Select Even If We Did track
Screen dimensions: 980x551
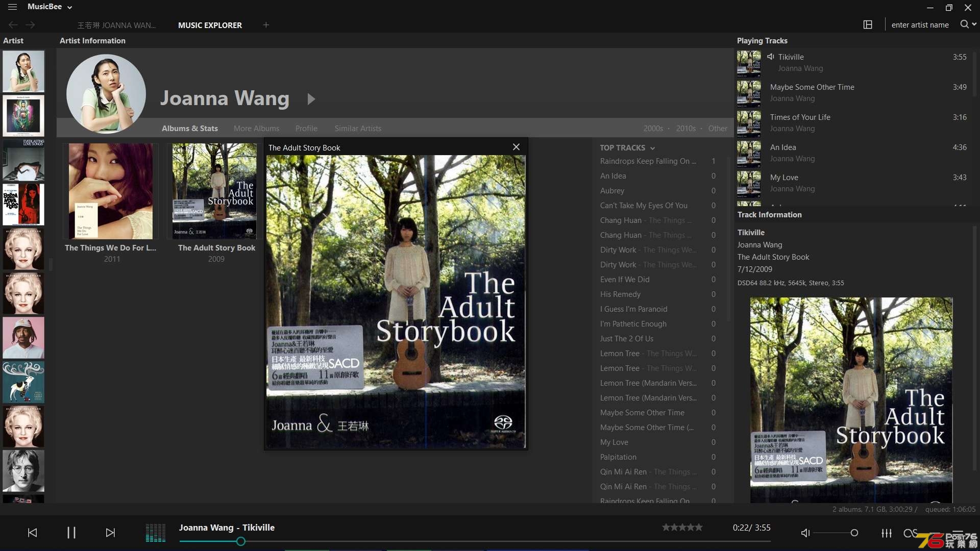(658, 279)
